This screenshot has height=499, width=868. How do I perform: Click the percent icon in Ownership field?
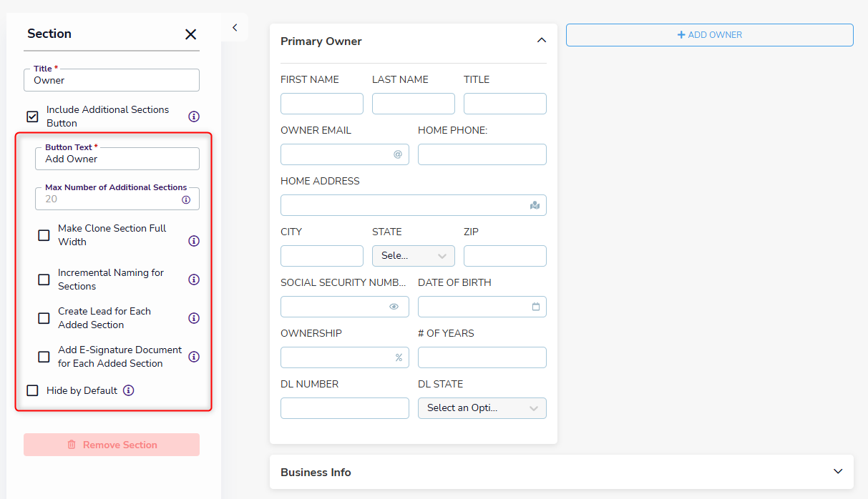pyautogui.click(x=399, y=357)
